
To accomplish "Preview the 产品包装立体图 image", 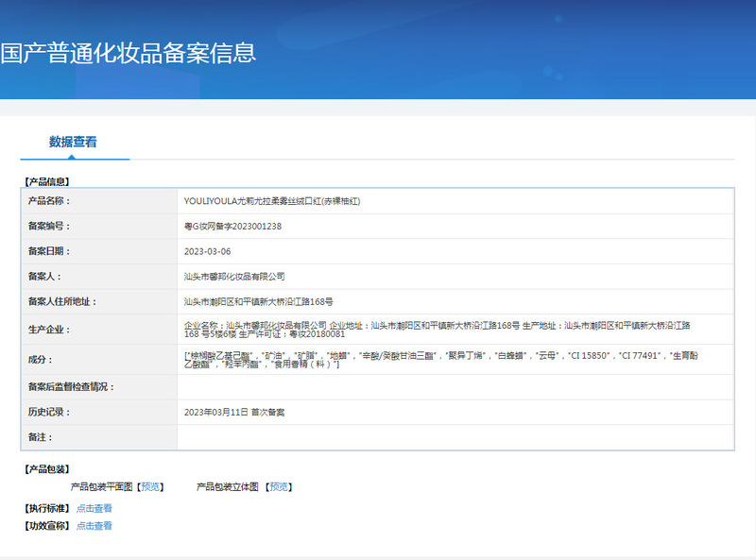I will coord(279,486).
